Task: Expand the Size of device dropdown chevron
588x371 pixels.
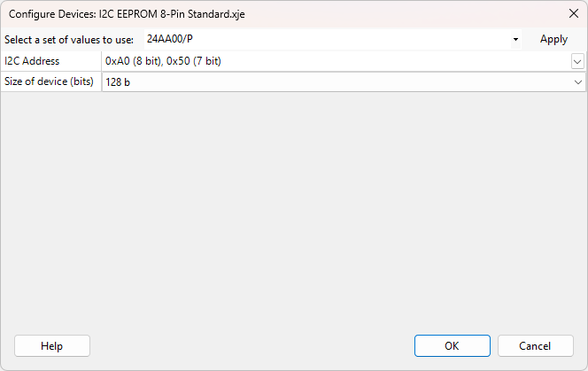Action: click(x=578, y=81)
